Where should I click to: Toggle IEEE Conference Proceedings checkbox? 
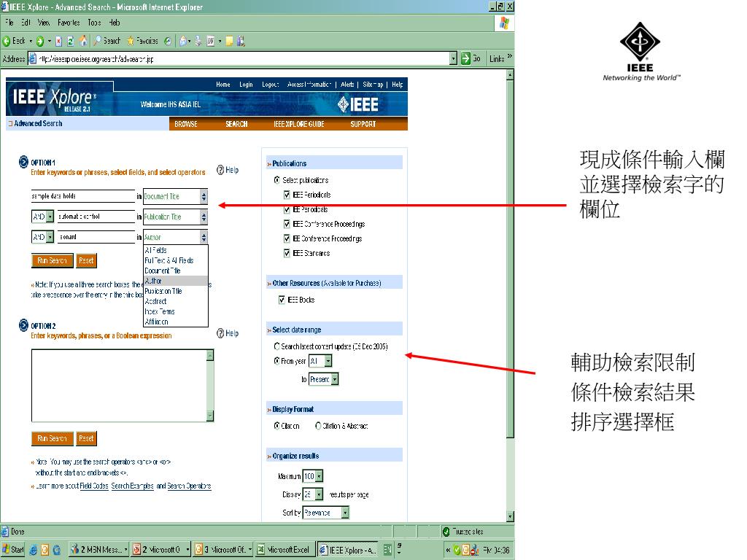[x=287, y=225]
